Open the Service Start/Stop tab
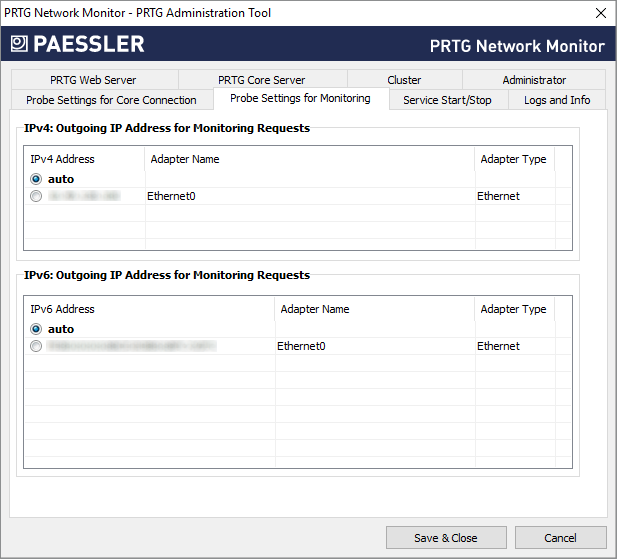This screenshot has width=617, height=559. 447,100
